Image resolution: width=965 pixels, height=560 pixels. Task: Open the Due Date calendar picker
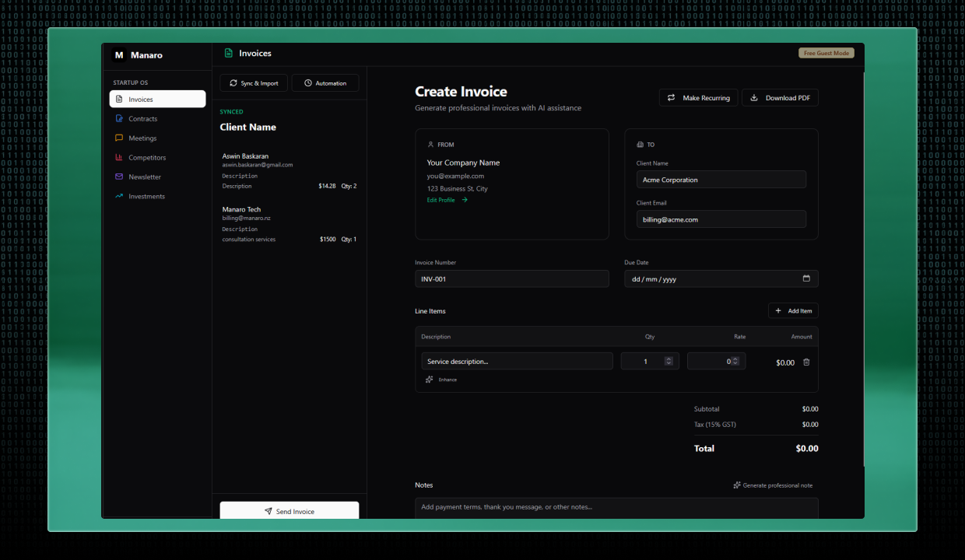pos(808,278)
